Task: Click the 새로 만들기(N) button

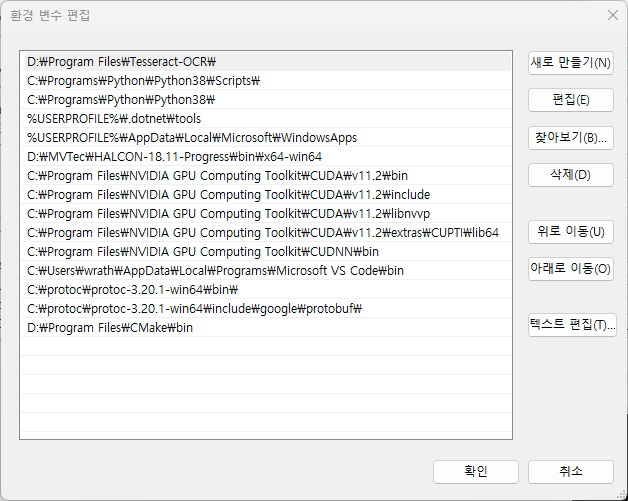Action: [x=571, y=63]
